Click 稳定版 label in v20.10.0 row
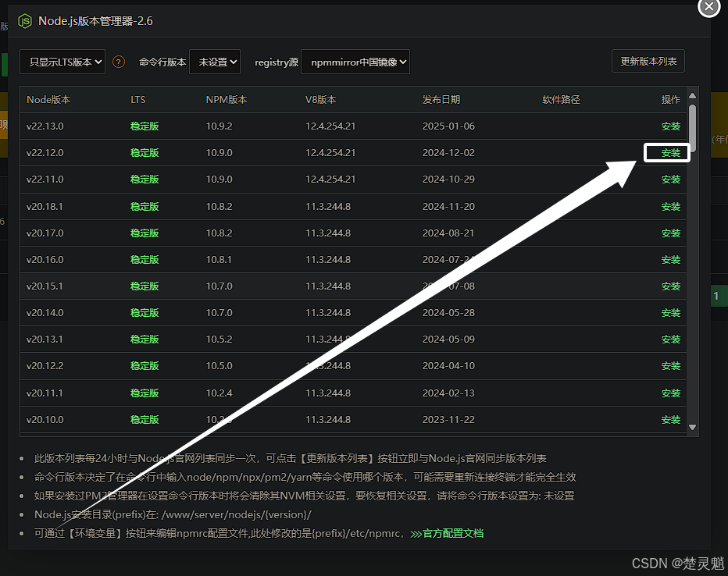The height and width of the screenshot is (576, 728). (145, 419)
